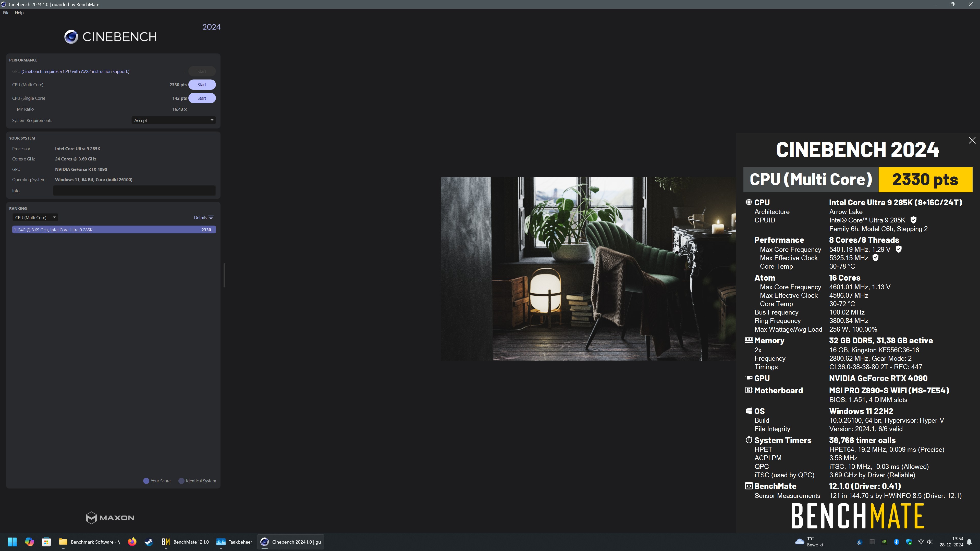The height and width of the screenshot is (551, 980).
Task: Click verified shield beside 5401.19 MHz frequency
Action: point(899,249)
